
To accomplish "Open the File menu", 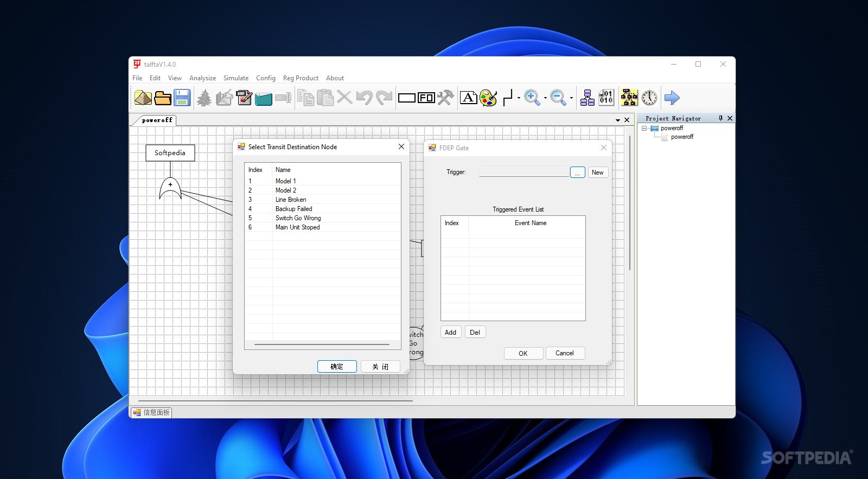I will point(137,78).
